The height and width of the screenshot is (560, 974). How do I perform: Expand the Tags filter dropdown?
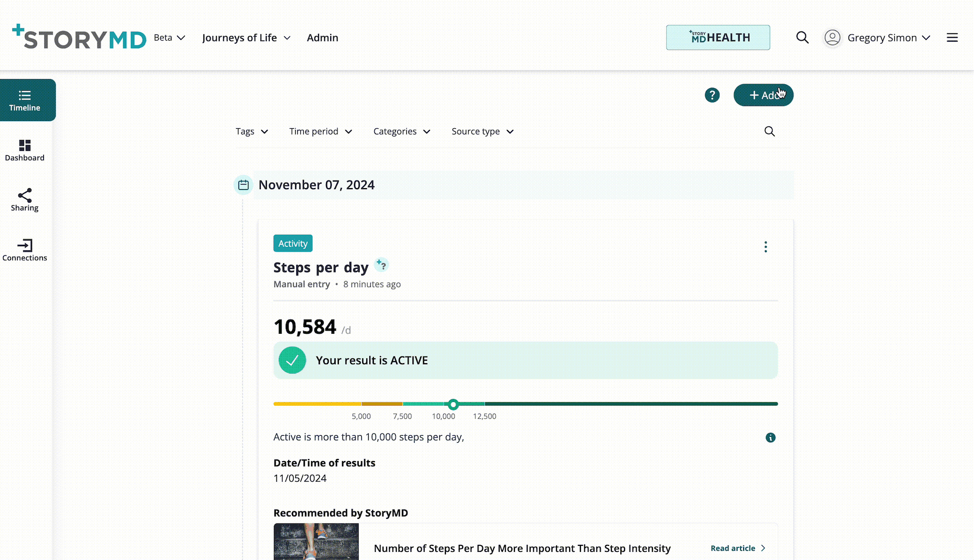coord(252,131)
